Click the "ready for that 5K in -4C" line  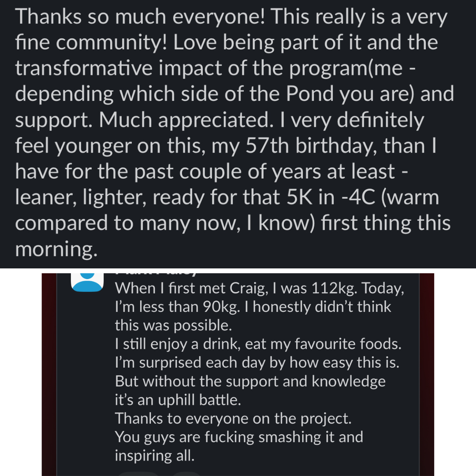[x=227, y=197]
